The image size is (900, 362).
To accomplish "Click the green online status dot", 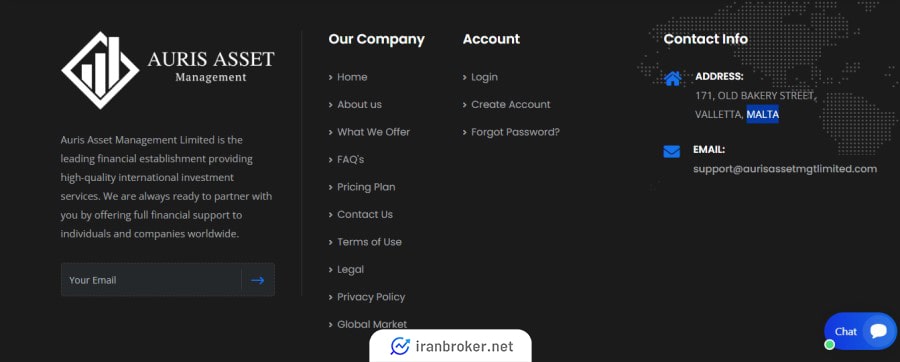I will pos(829,344).
